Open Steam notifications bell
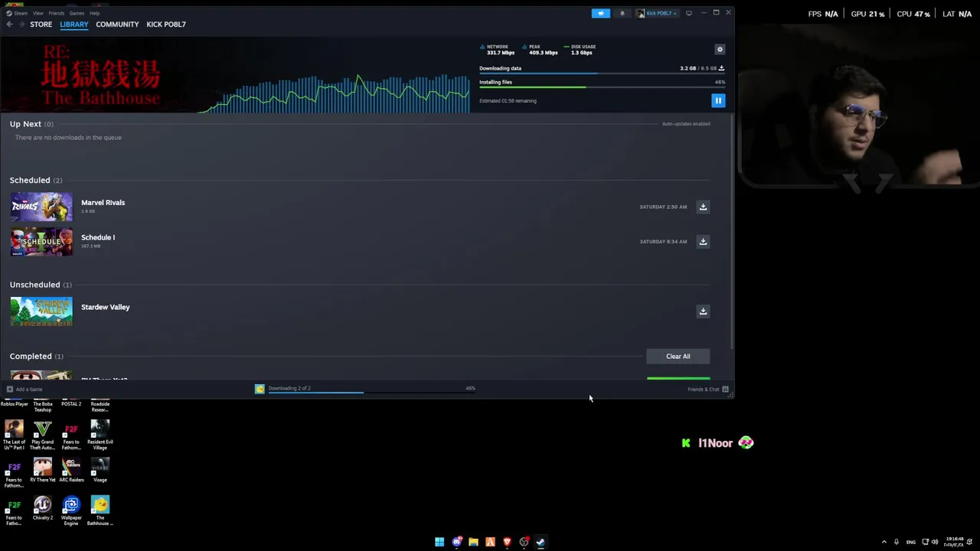This screenshot has width=980, height=551. pos(622,13)
